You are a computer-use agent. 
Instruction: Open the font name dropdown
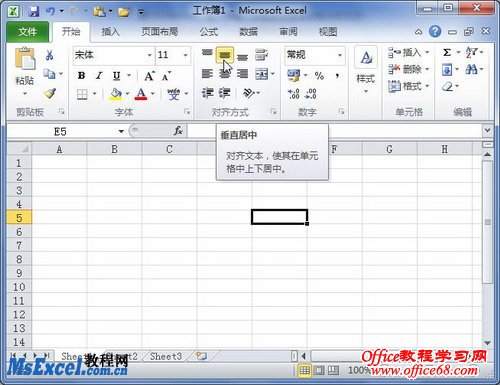click(150, 55)
